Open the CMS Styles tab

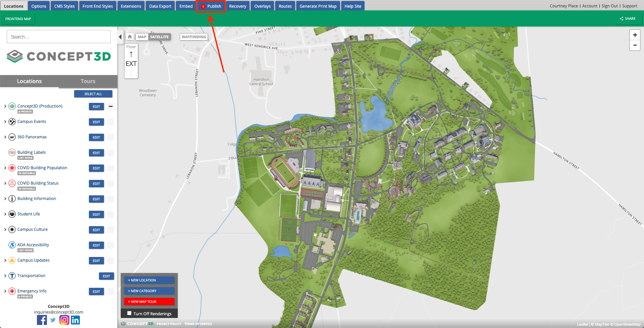point(64,6)
